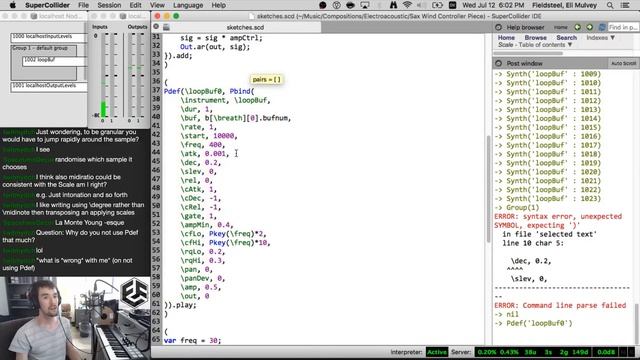Image resolution: width=640 pixels, height=360 pixels.
Task: Open the Help menu
Action: point(218,5)
